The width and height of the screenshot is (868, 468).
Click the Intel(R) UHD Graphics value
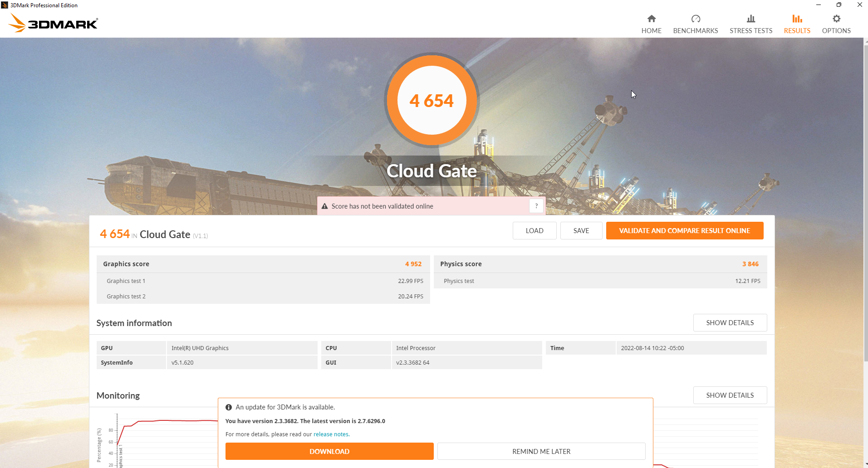point(200,348)
